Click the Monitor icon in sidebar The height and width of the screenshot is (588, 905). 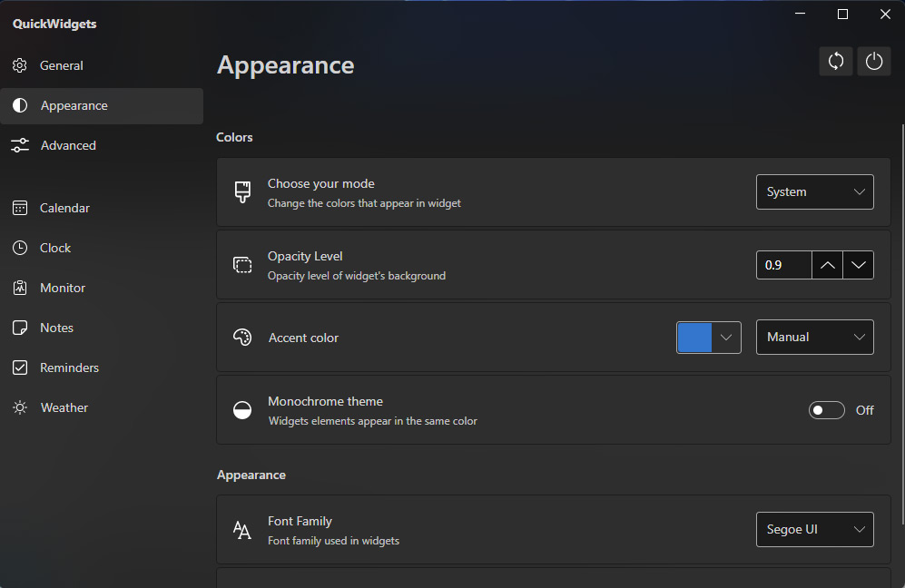click(20, 288)
